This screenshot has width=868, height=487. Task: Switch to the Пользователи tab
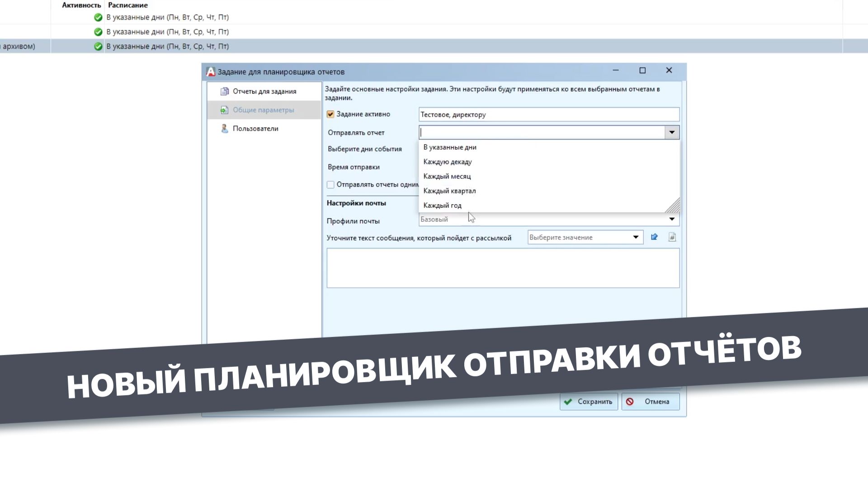(x=255, y=128)
